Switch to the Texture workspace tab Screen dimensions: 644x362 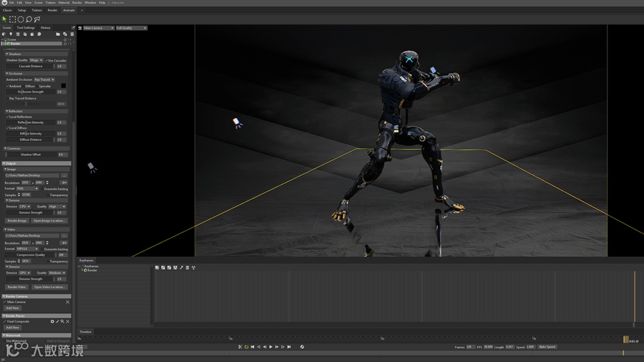[37, 10]
